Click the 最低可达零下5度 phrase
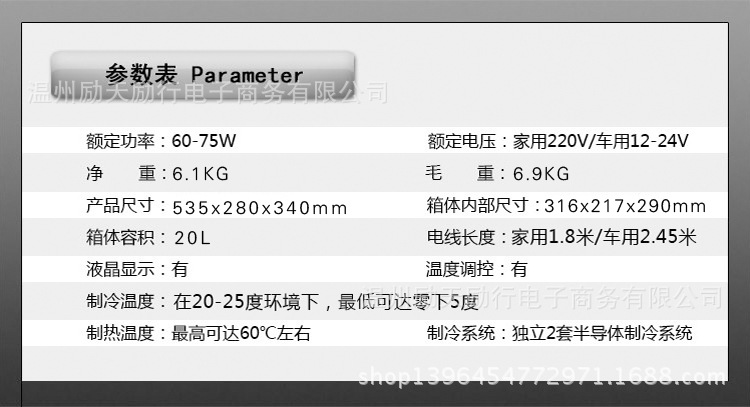Image resolution: width=750 pixels, height=407 pixels. coord(408,302)
